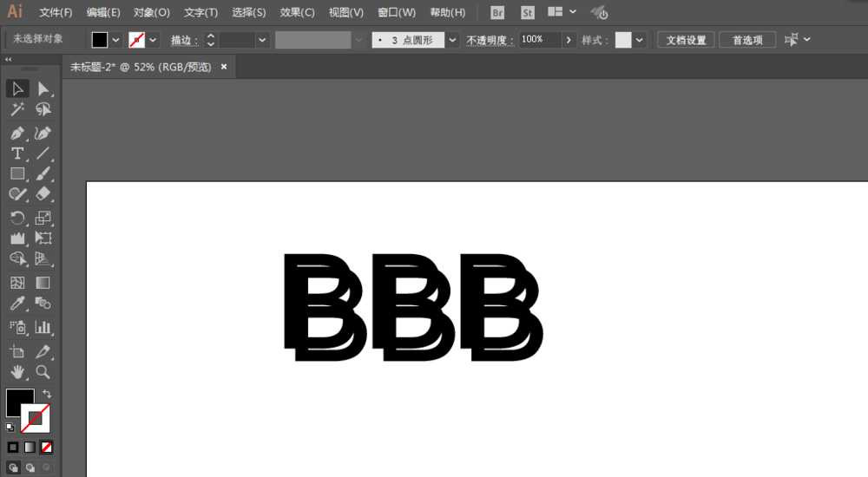The image size is (868, 477).
Task: Click the black fill swatch in toolbox
Action: tap(19, 402)
